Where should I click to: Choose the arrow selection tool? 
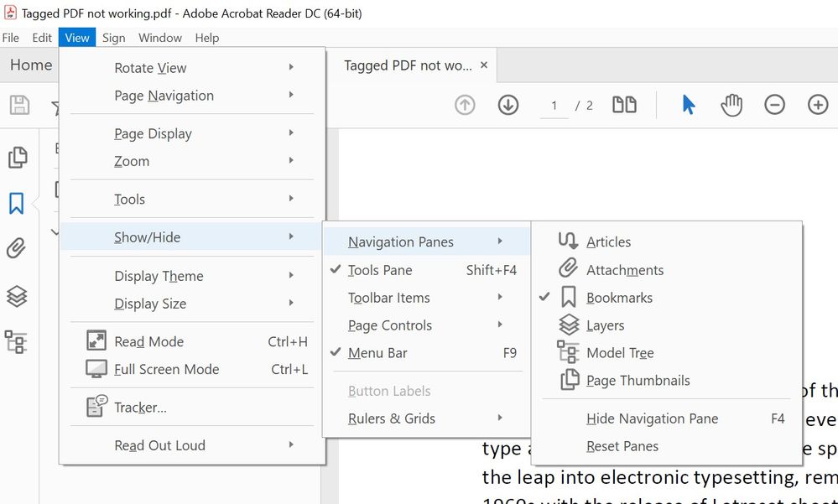pos(689,105)
